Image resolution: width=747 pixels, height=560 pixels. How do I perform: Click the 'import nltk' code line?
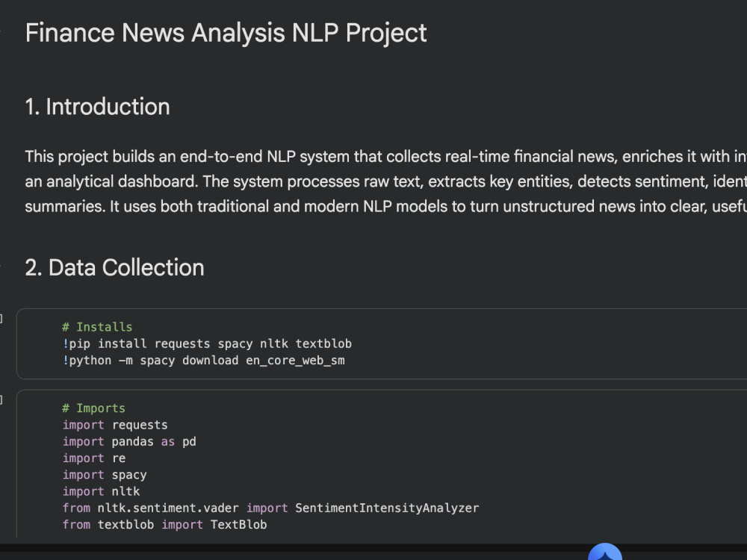tap(101, 491)
